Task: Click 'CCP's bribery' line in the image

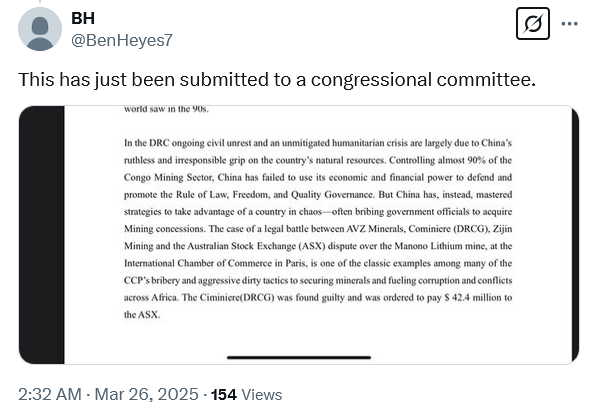Action: (318, 280)
